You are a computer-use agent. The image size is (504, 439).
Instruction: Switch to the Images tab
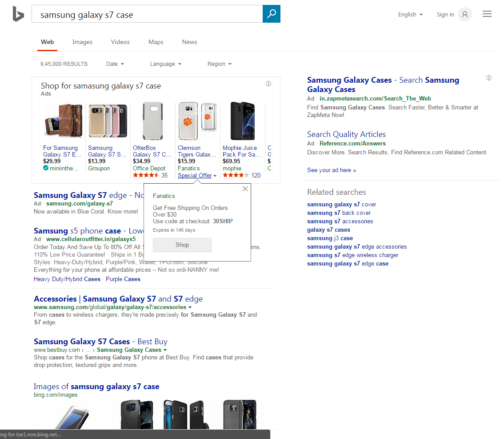(82, 42)
